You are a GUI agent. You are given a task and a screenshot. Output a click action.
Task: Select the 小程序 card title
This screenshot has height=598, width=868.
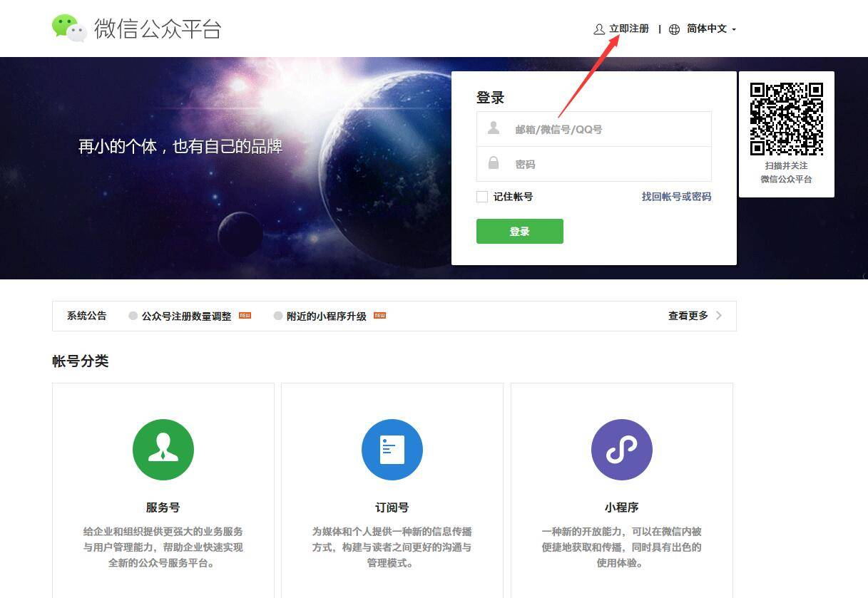pos(622,507)
